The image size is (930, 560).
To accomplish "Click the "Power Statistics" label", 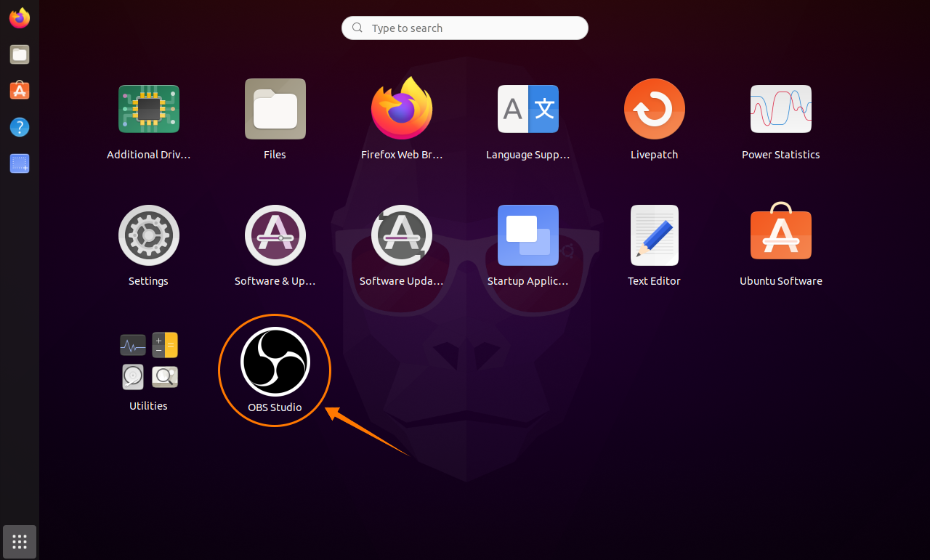I will click(x=781, y=155).
